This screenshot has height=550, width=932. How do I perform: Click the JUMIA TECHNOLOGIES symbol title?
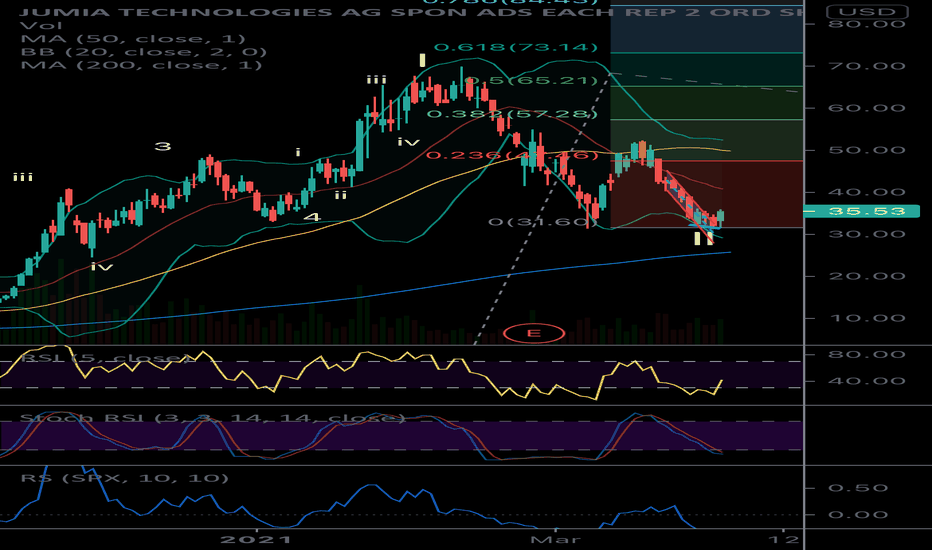(x=411, y=12)
